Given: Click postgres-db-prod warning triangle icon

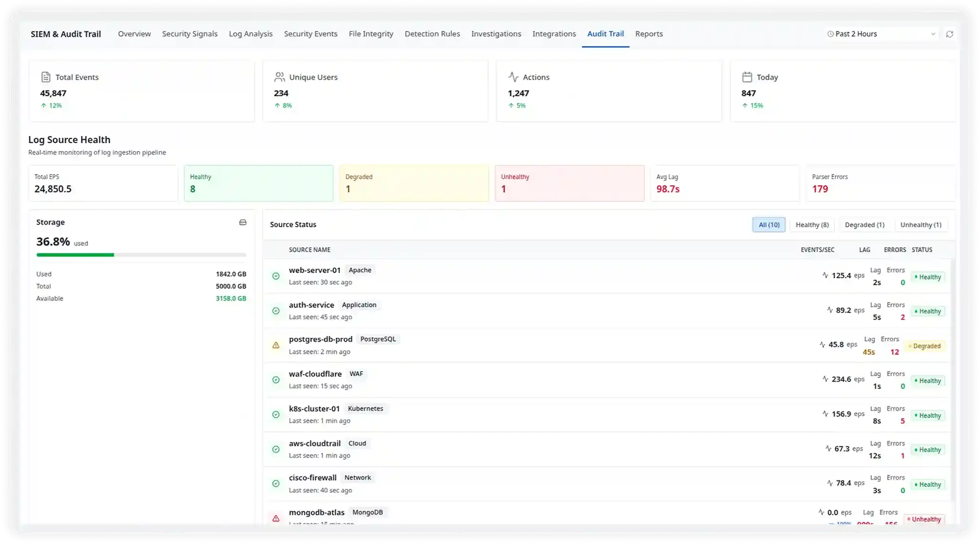Looking at the screenshot, I should click(276, 345).
